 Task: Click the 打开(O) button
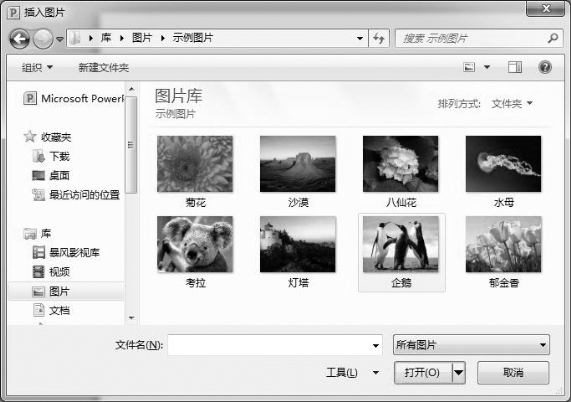click(423, 373)
